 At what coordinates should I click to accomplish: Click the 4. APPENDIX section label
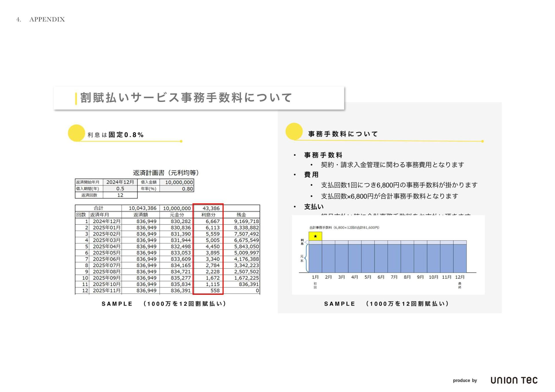point(40,19)
